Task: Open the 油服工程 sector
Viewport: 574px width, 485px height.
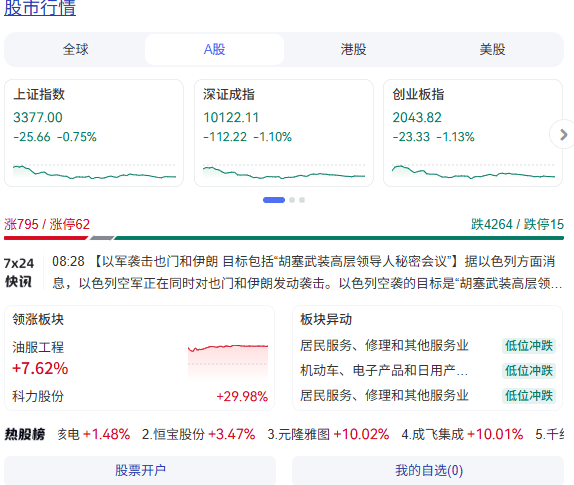Action: [38, 347]
